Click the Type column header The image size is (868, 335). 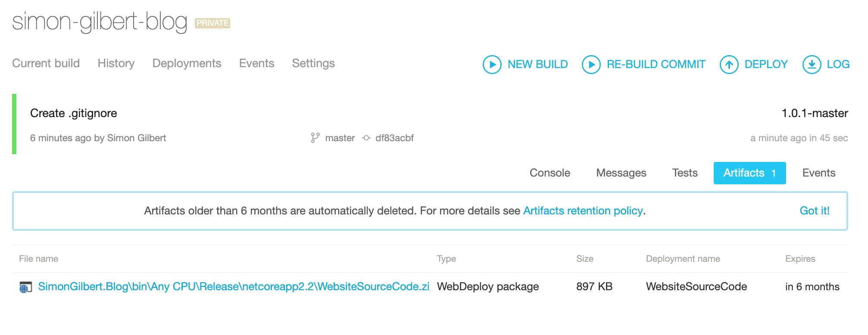[446, 259]
